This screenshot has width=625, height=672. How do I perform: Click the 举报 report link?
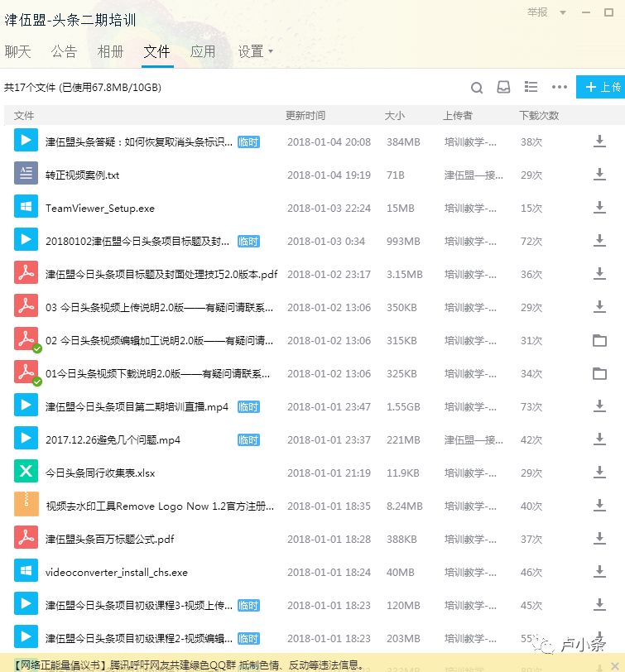[x=537, y=12]
